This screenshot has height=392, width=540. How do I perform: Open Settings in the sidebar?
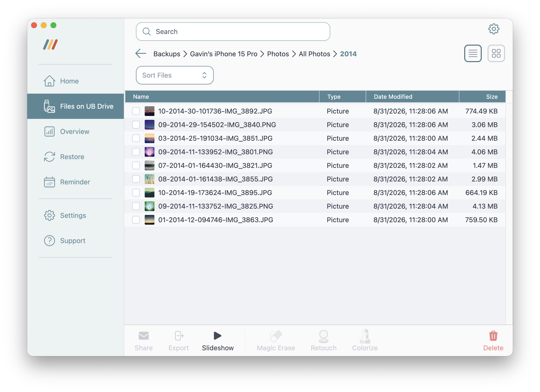tap(76, 215)
